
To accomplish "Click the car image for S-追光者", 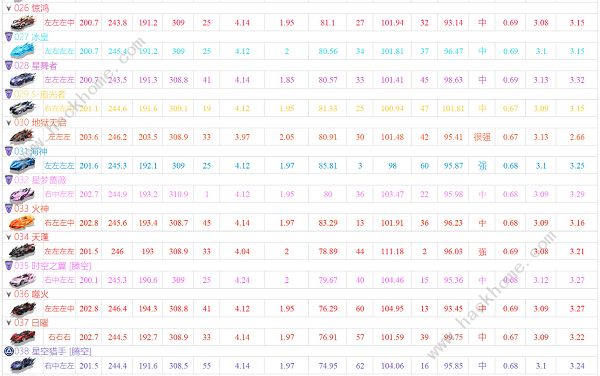I will coord(23,108).
